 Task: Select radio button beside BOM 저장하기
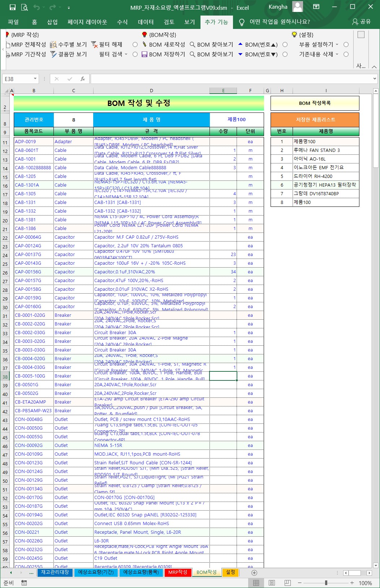(x=135, y=54)
